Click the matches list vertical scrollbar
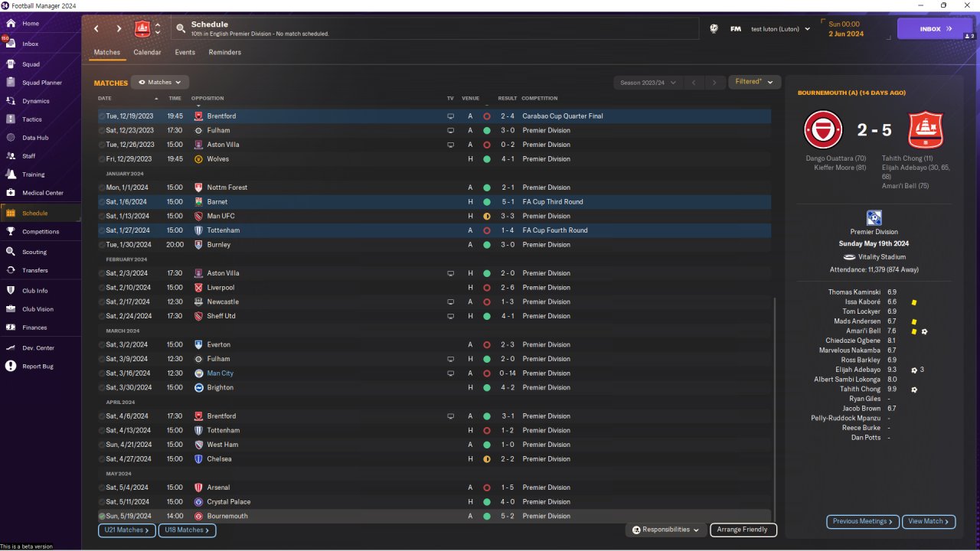The width and height of the screenshot is (980, 551). coord(775,409)
